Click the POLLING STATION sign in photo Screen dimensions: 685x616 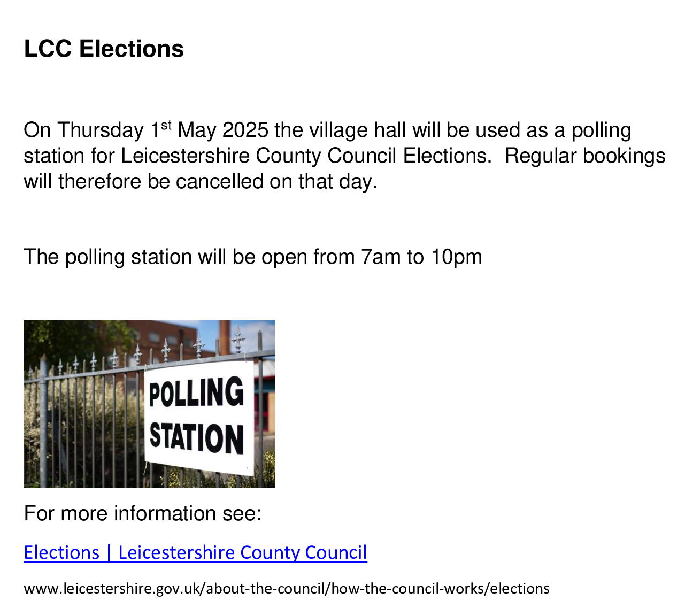point(198,417)
